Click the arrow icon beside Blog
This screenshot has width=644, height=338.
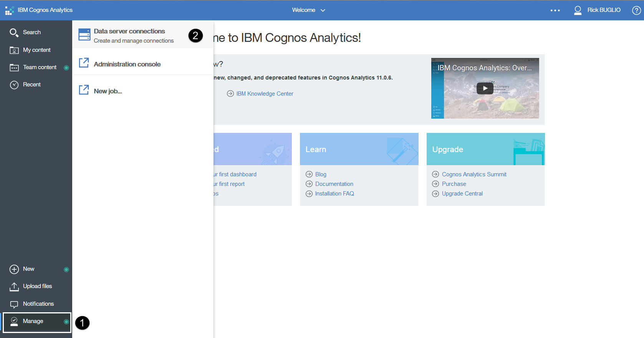click(x=309, y=174)
